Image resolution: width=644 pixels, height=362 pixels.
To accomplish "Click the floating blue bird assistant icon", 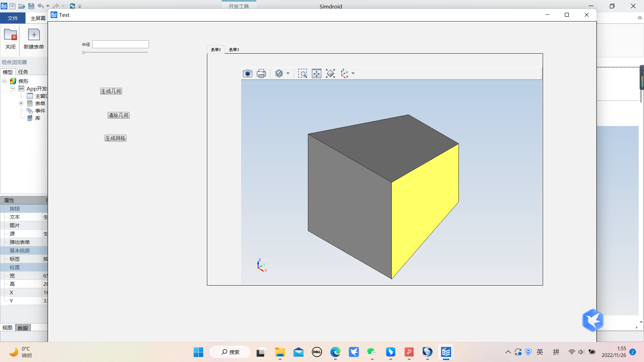I will tap(593, 320).
